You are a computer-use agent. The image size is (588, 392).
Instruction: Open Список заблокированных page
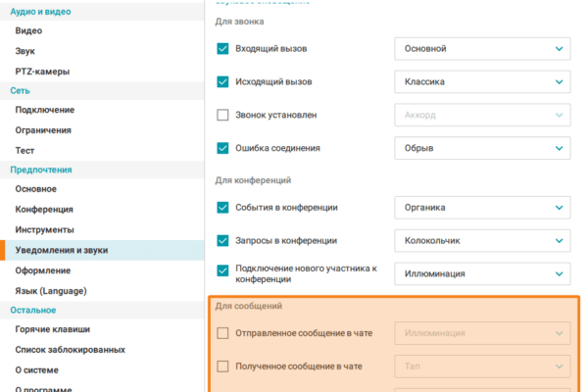[x=70, y=350]
